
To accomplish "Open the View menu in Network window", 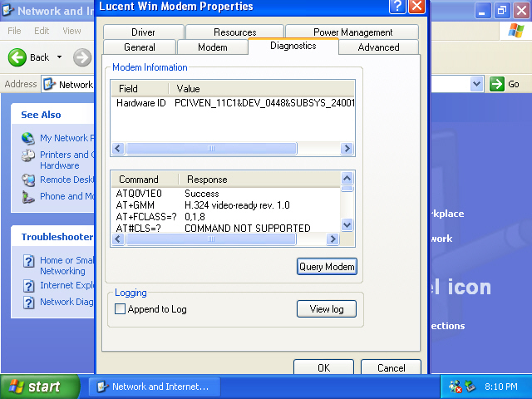I will pos(71,31).
